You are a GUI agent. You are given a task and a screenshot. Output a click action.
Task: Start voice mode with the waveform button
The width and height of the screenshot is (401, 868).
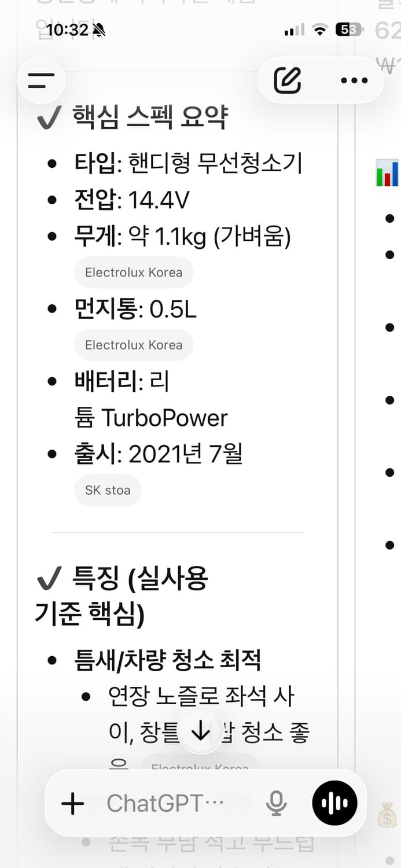click(334, 803)
